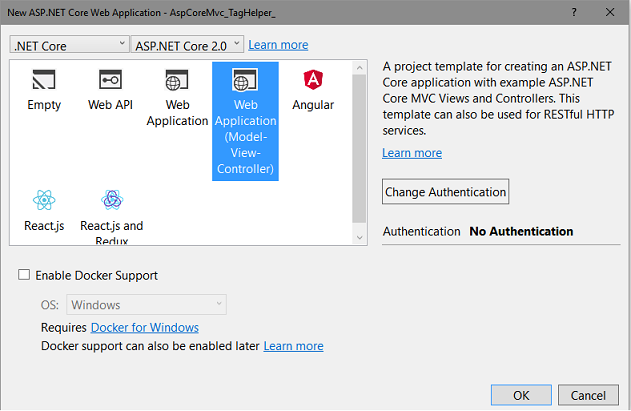Open Learn more link under template description
Image resolution: width=631 pixels, height=411 pixels.
click(412, 153)
